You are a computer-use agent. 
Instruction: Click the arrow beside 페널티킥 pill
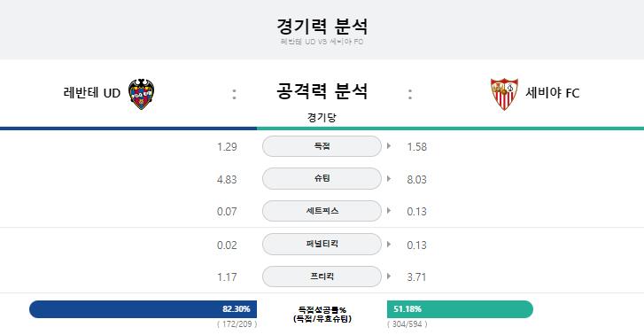click(389, 244)
